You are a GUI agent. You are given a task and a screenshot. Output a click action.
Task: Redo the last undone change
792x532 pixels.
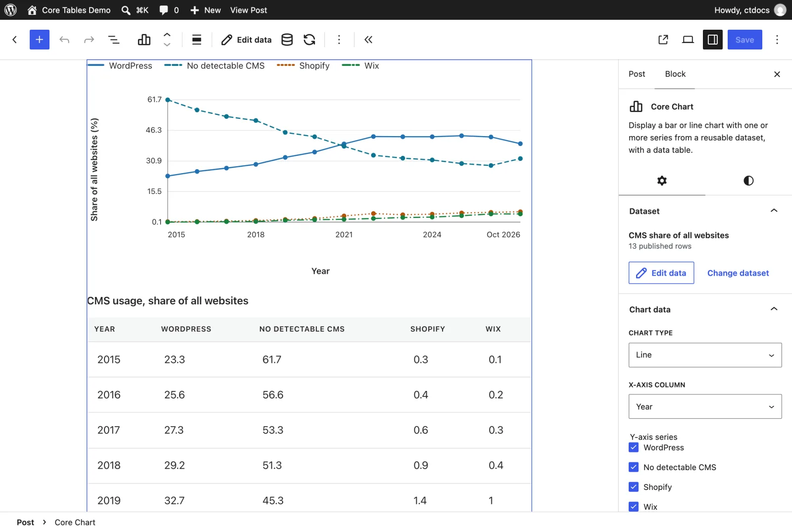89,40
